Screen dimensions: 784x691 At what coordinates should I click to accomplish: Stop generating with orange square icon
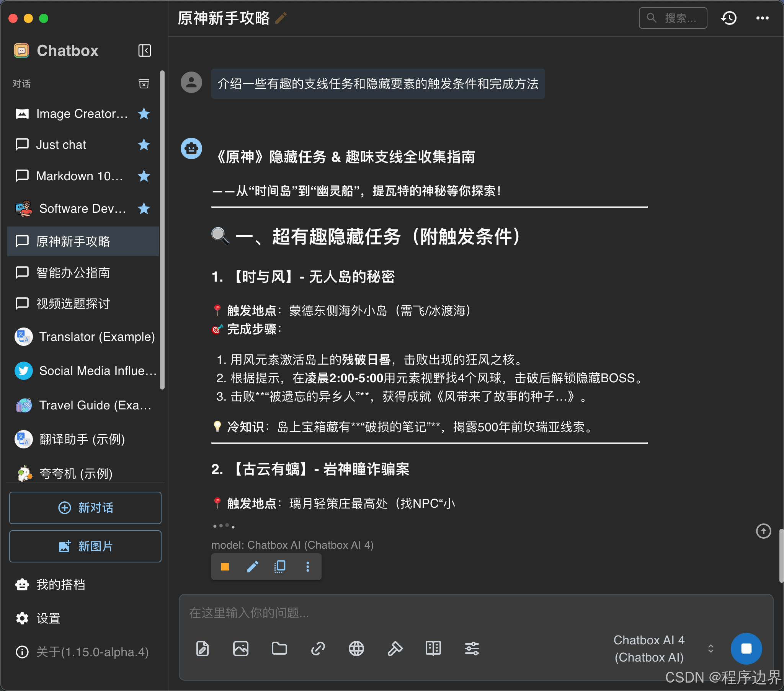click(x=225, y=566)
